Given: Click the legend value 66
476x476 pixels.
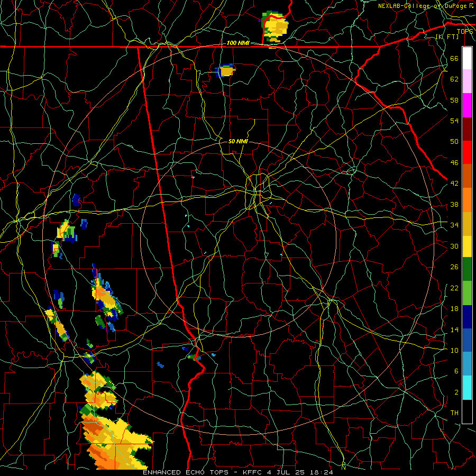Looking at the screenshot, I should (454, 58).
